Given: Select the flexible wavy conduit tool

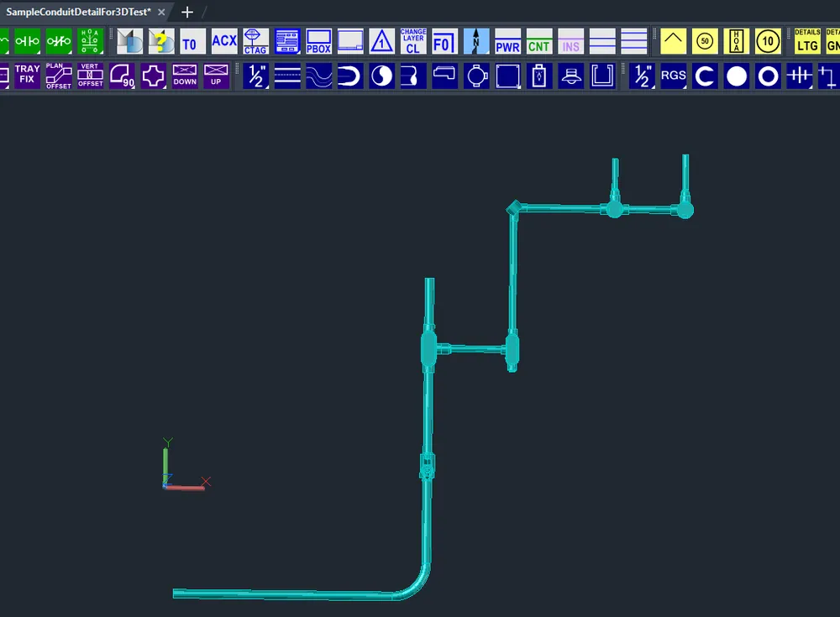Looking at the screenshot, I should click(x=319, y=76).
